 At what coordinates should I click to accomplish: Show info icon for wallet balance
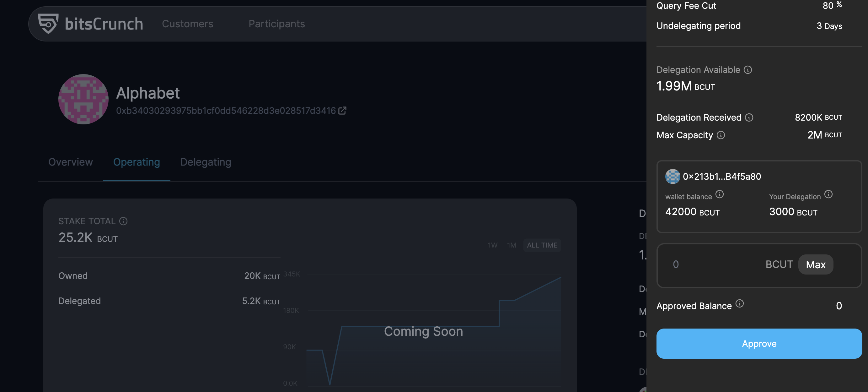click(719, 194)
